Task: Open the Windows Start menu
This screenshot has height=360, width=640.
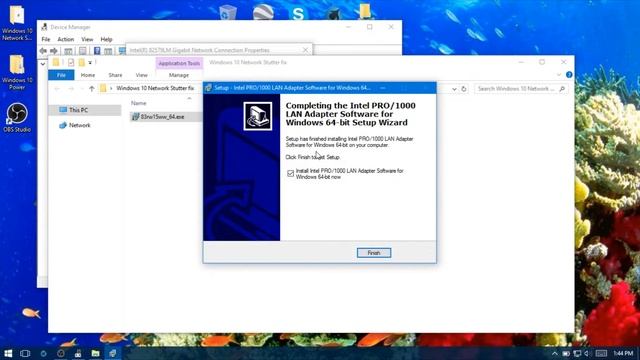Action: pos(8,353)
